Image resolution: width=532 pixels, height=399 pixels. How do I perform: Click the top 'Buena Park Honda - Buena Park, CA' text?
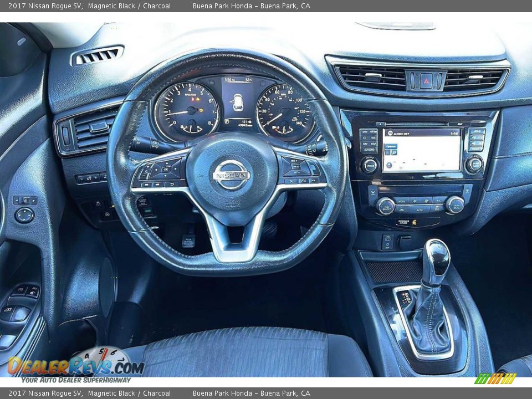[x=252, y=6]
